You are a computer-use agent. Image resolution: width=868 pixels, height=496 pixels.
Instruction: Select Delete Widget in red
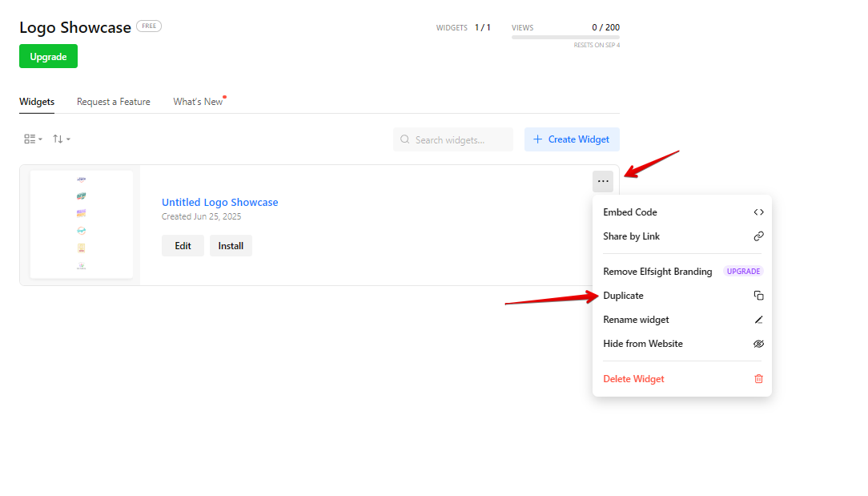(682, 379)
